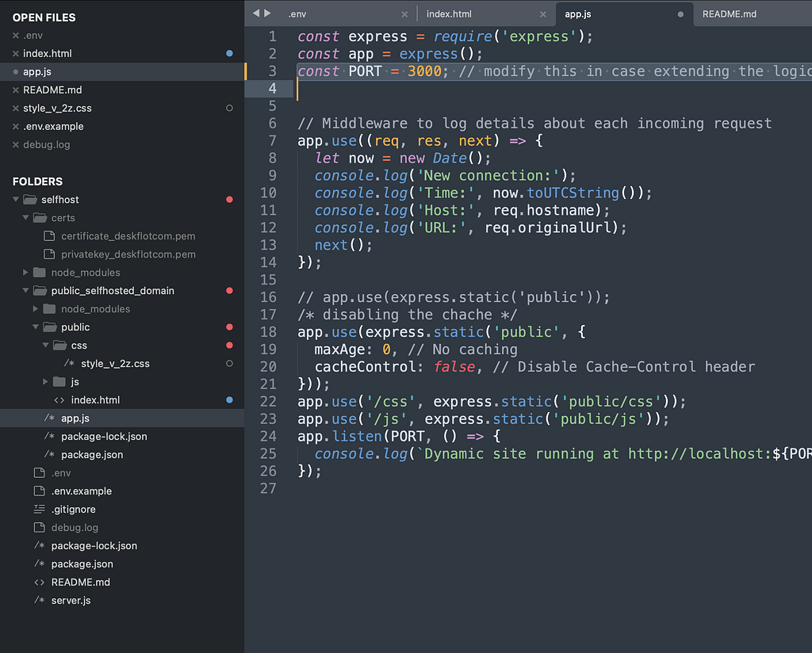Image resolution: width=812 pixels, height=653 pixels.
Task: Select app.js in the Open Files list
Action: (122, 72)
